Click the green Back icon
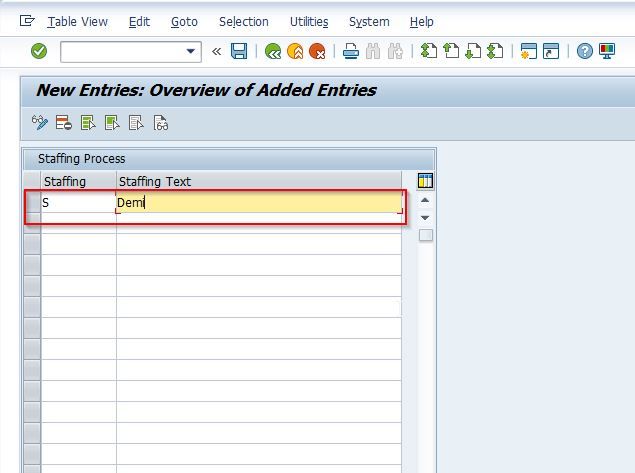 (273, 51)
